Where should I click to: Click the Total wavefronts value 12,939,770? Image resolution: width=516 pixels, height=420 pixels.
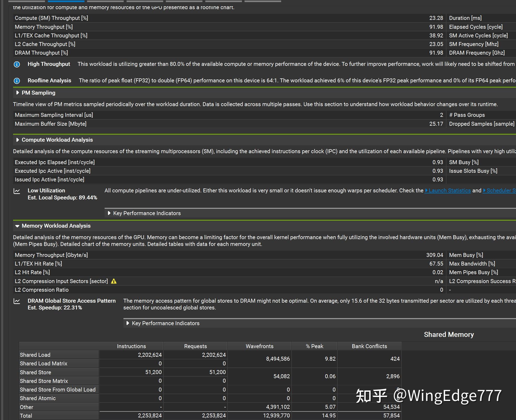click(276, 416)
